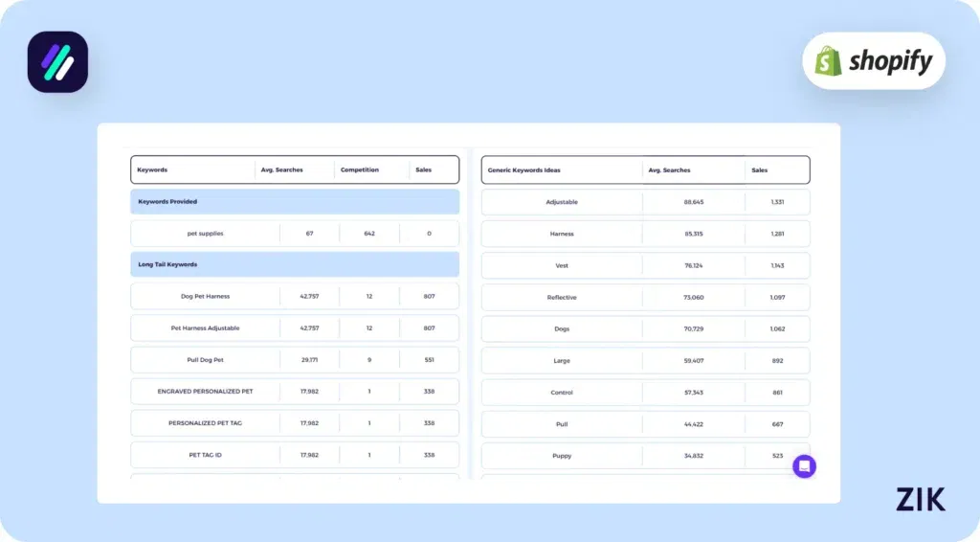
Task: Click the 'Pull' generic keyword
Action: [561, 424]
